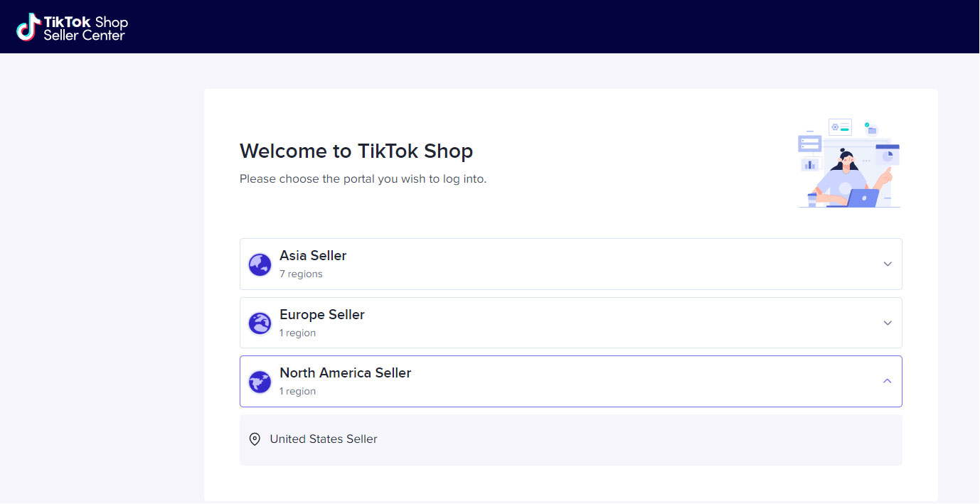This screenshot has height=504, width=980.
Task: Click "1 region" under North America Seller
Action: pyautogui.click(x=297, y=391)
